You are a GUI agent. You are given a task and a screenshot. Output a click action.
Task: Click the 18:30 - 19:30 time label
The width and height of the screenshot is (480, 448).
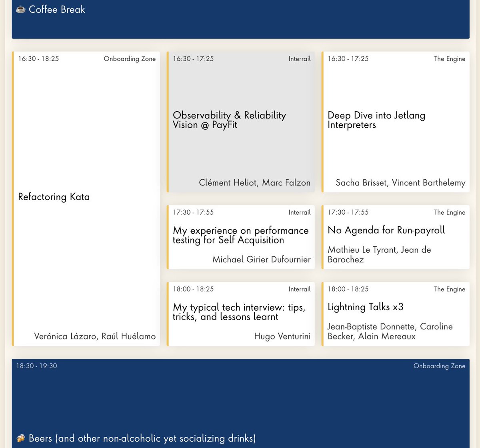pos(36,366)
